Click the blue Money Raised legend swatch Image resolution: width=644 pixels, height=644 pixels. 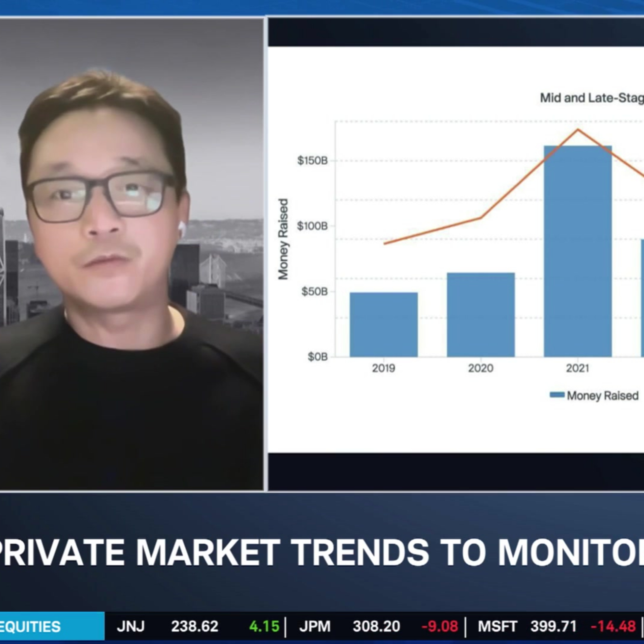(x=557, y=395)
